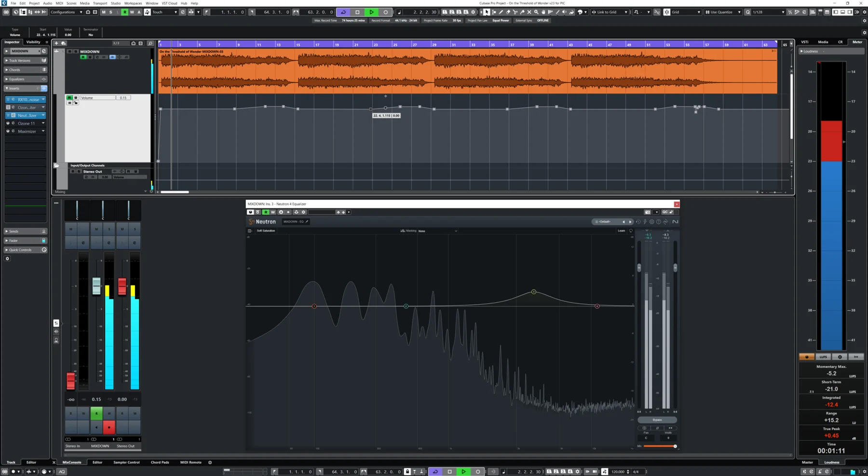Activate the Bypass button in Neutron Equalizer
The height and width of the screenshot is (476, 868).
point(657,420)
